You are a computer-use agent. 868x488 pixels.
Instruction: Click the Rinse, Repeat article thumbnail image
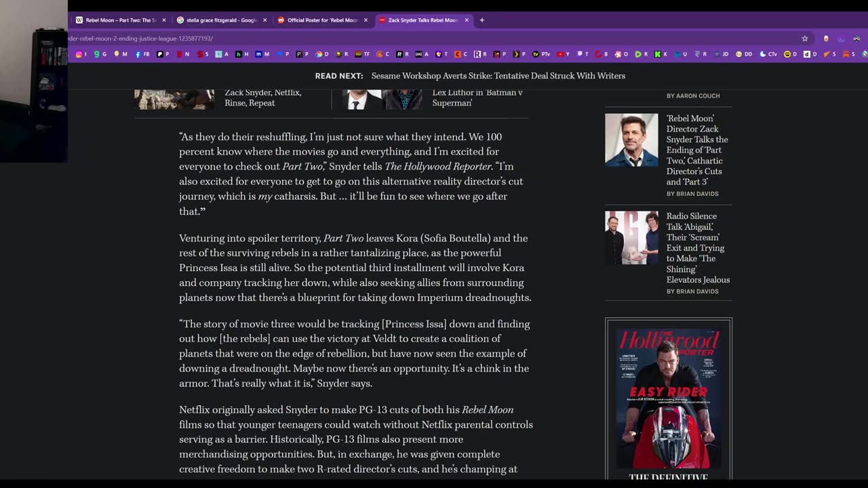click(174, 99)
